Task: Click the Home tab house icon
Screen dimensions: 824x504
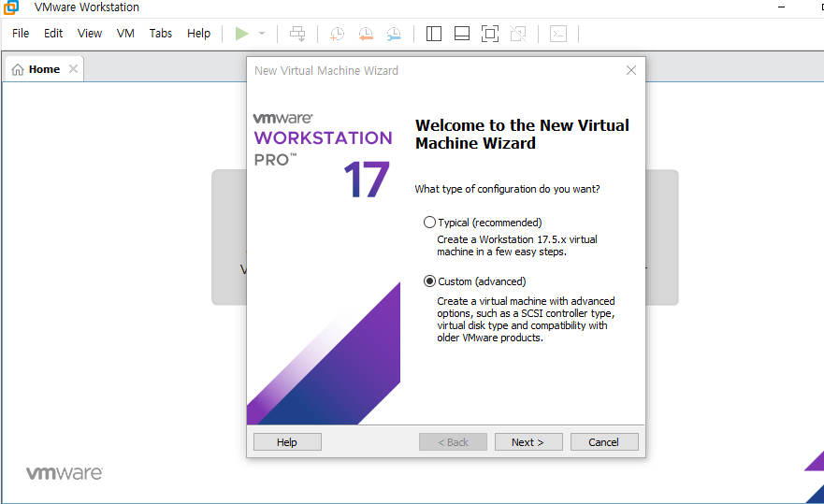Action: coord(18,69)
